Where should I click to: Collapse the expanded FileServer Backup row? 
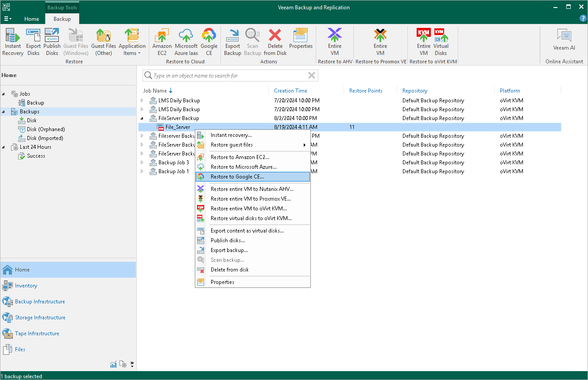(142, 118)
